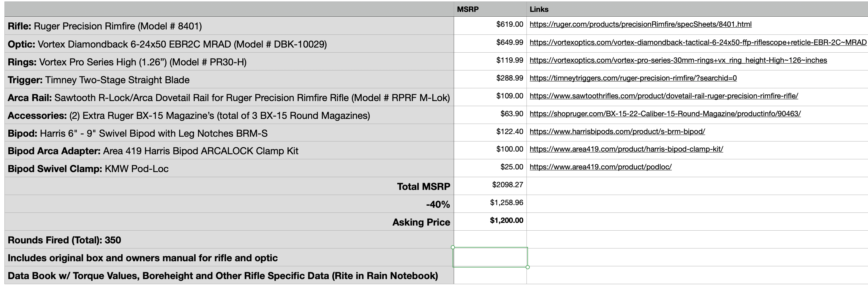Screen dimensions: 868x285
Task: Select the Total MSRP label cell
Action: tap(229, 186)
